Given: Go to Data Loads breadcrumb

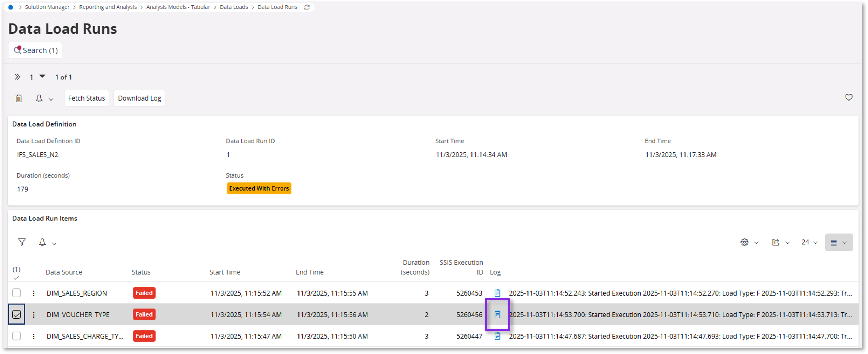Looking at the screenshot, I should pyautogui.click(x=234, y=7).
